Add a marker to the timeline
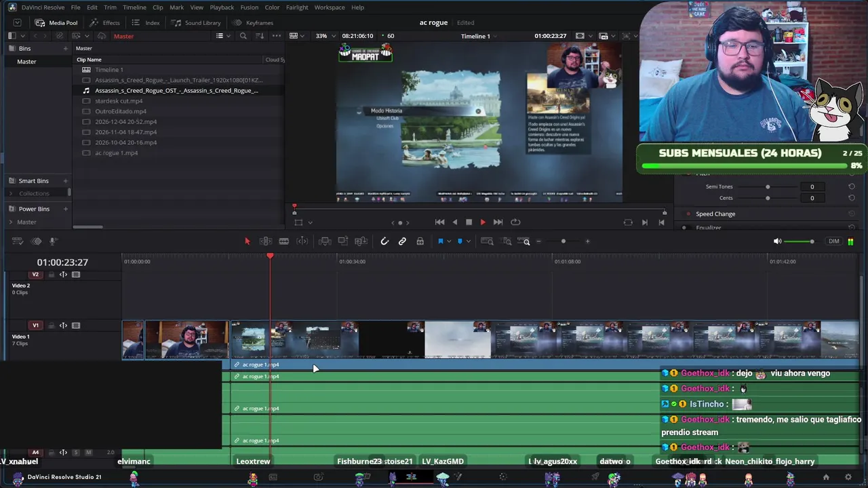Screen dimensions: 868x488 [459, 241]
